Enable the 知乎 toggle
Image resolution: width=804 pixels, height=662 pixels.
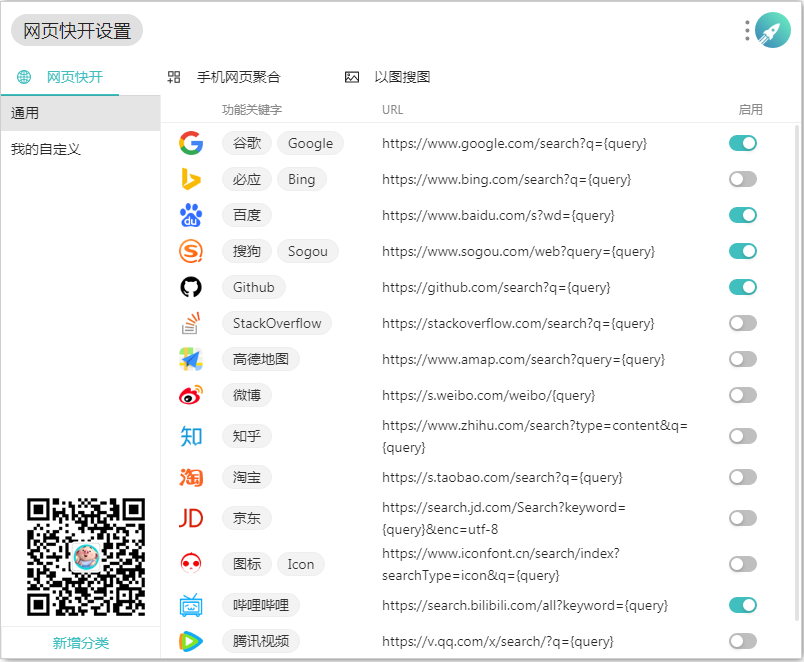(742, 436)
